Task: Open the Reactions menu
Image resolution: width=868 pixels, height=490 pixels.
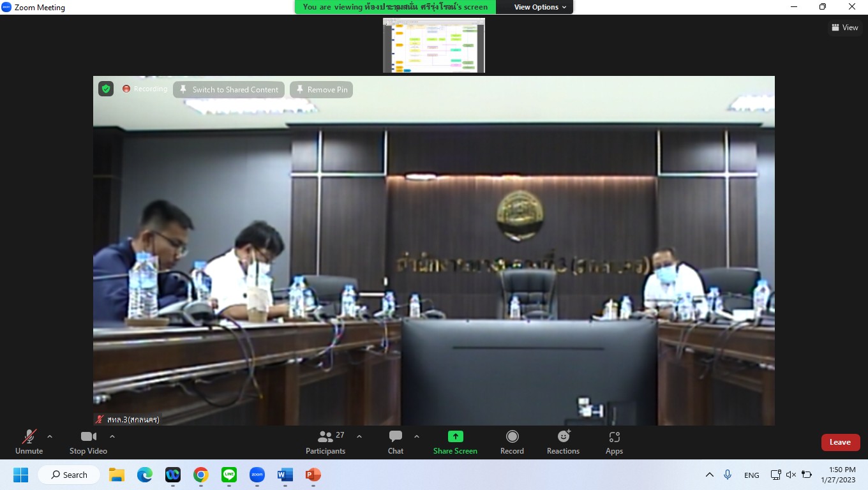Action: pos(563,442)
